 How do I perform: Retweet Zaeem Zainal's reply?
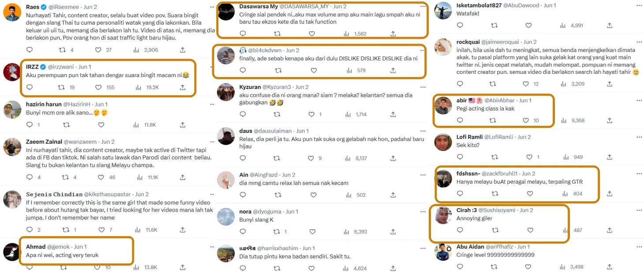65,177
